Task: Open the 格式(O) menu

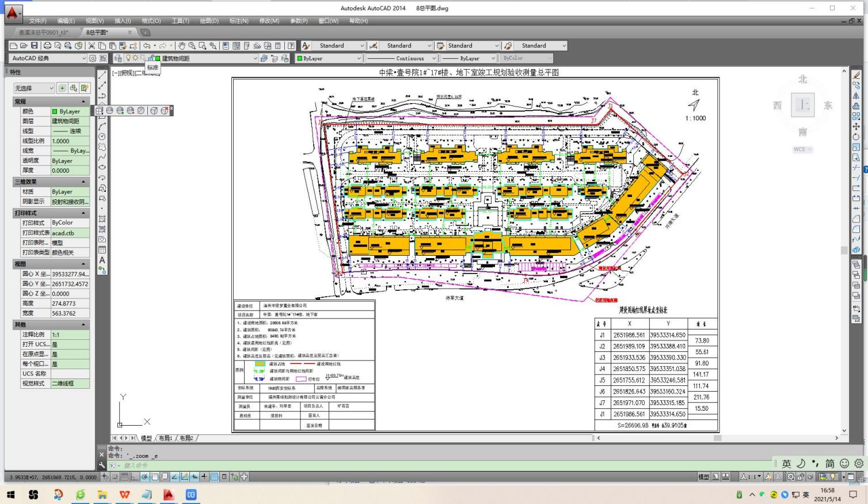Action: [151, 21]
